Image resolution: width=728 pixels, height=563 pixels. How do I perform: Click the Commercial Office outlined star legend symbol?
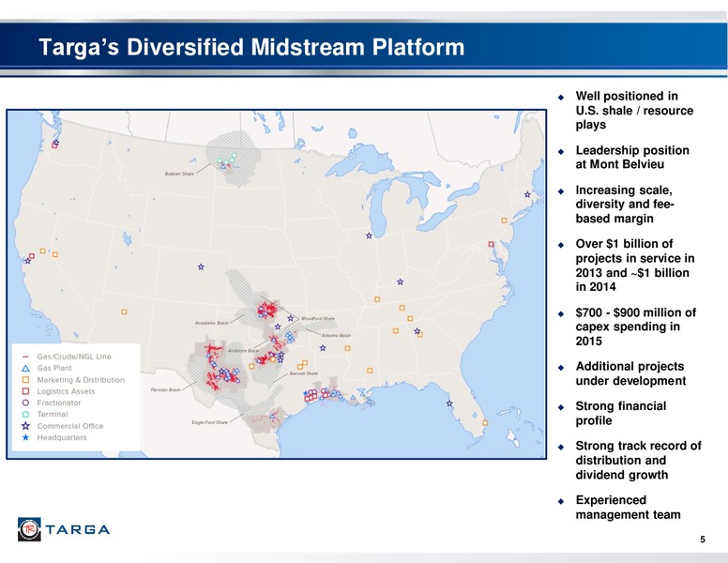pos(25,425)
